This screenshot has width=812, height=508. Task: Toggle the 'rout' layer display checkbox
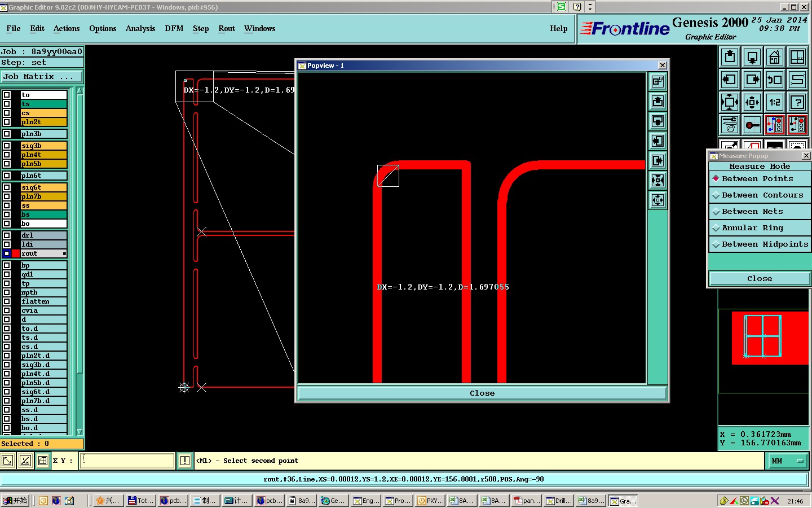click(x=7, y=253)
